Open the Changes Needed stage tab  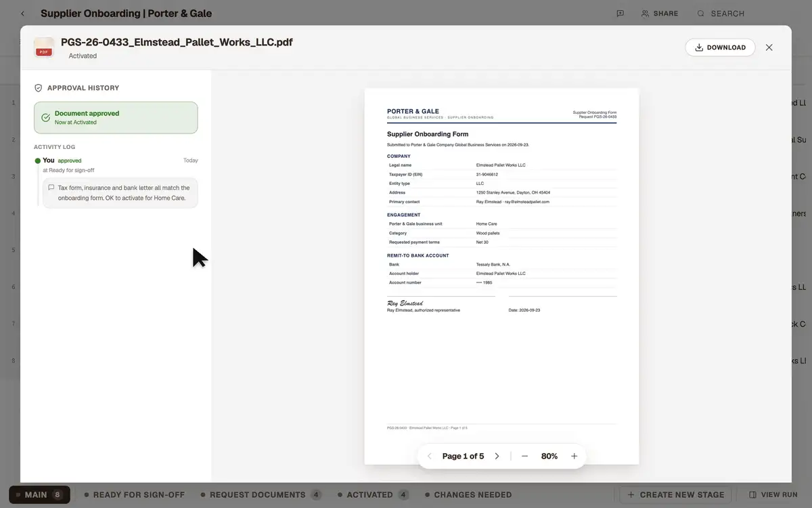[x=468, y=494]
